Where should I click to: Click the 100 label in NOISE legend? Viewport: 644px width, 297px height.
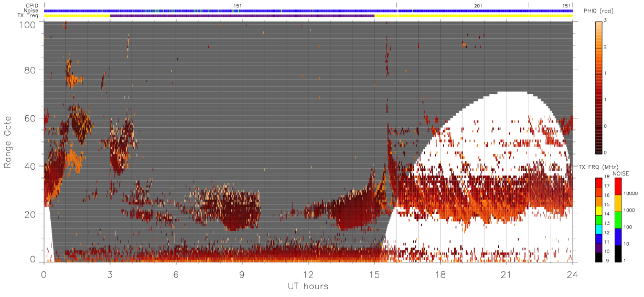(x=629, y=227)
